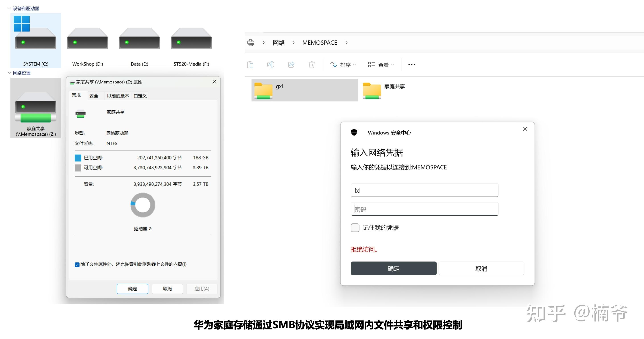Image resolution: width=644 pixels, height=339 pixels.
Task: Open the 查看 view dropdown
Action: [x=381, y=65]
